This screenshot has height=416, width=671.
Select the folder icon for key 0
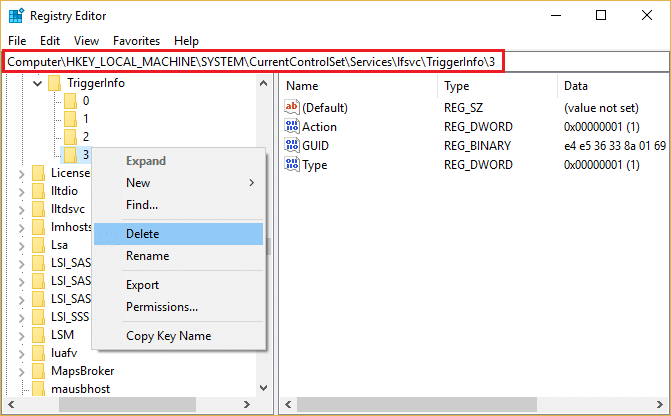pos(69,101)
